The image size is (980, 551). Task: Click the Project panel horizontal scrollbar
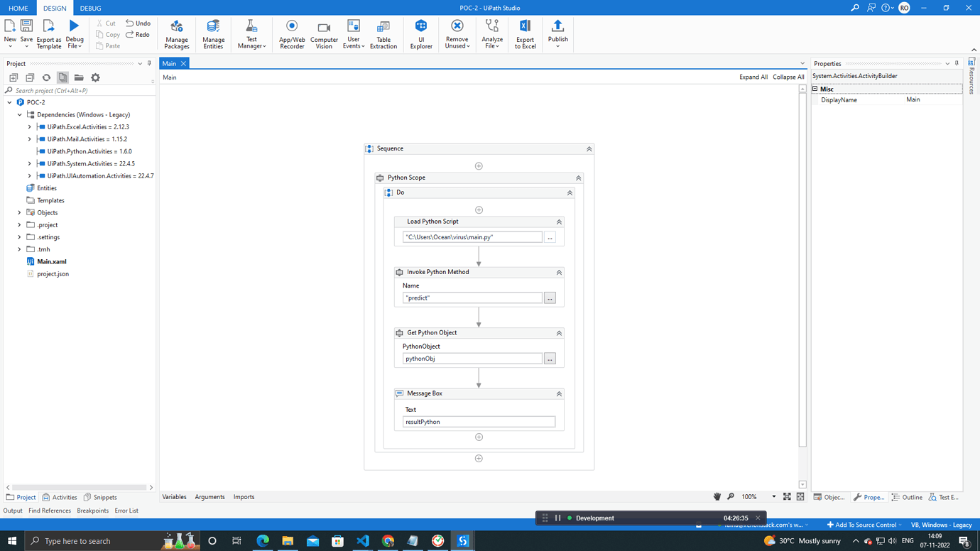click(79, 488)
